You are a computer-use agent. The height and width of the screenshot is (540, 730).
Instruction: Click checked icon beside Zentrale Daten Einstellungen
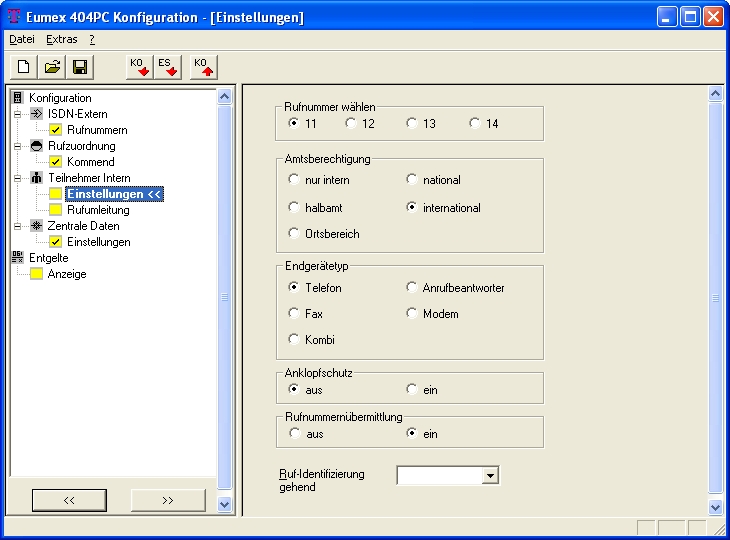pyautogui.click(x=55, y=242)
